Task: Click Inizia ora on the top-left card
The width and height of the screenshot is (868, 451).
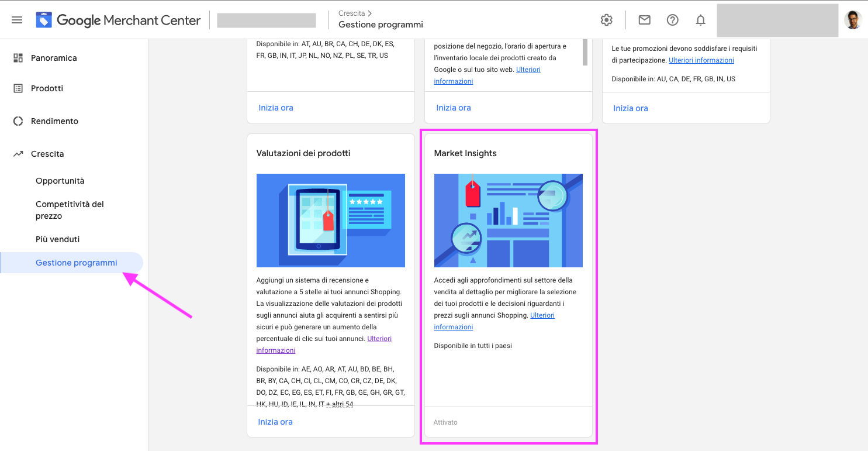Action: coord(276,108)
